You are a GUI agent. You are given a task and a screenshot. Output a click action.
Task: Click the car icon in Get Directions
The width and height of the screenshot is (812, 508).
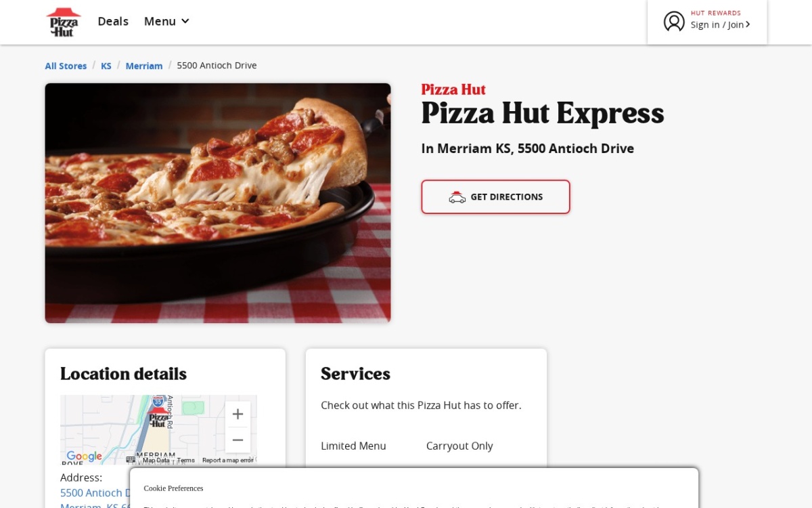click(x=457, y=197)
